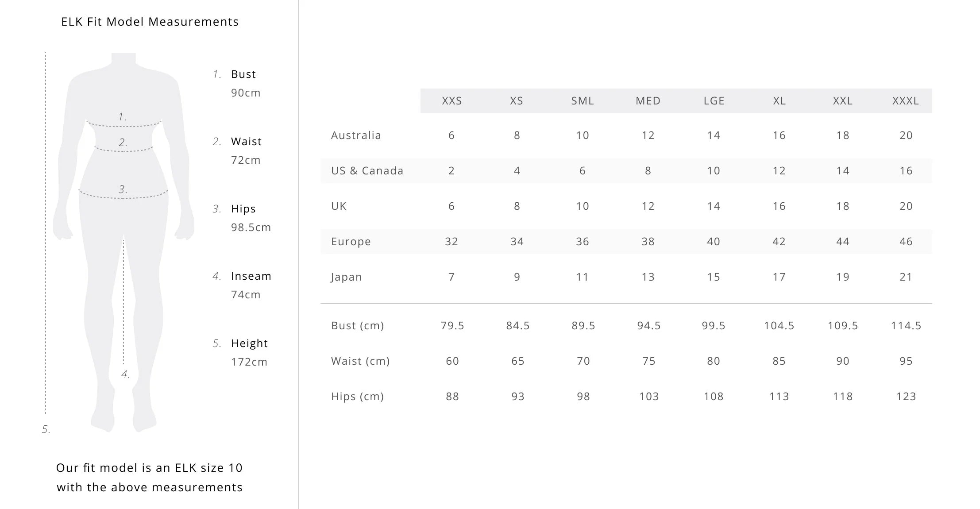Select the Waist (cm) row label
This screenshot has width=980, height=509.
click(360, 361)
